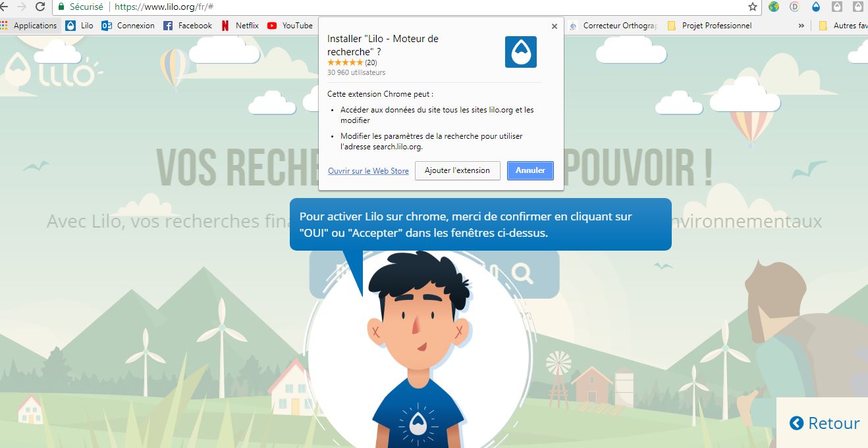Click the green Sécurisé padlock indicator
868x448 pixels.
[x=80, y=7]
